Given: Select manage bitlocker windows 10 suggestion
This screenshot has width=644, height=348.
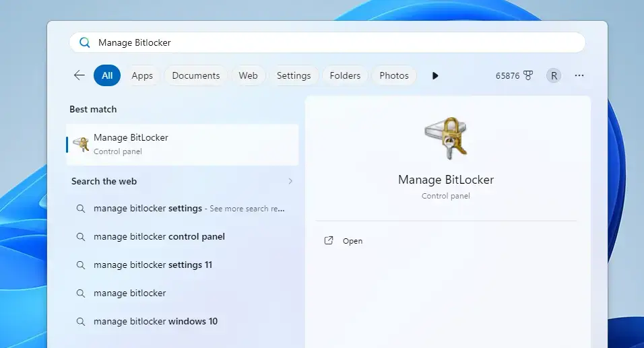Looking at the screenshot, I should tap(183, 322).
